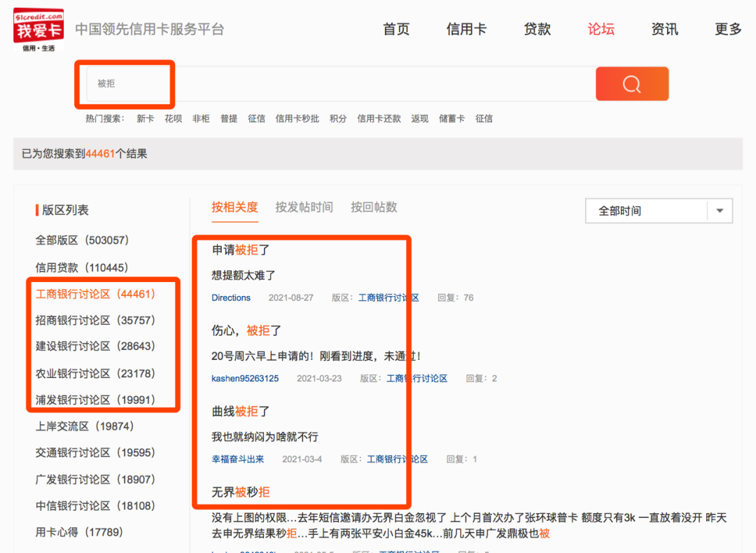Search hot keyword 返现
The height and width of the screenshot is (553, 756).
tap(419, 118)
